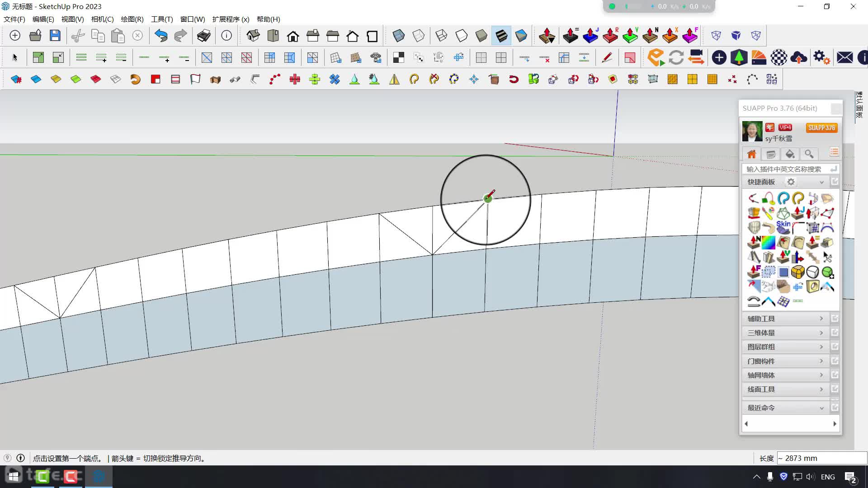The height and width of the screenshot is (488, 868).
Task: Select the Normal Push Pull N icon
Action: point(650,35)
